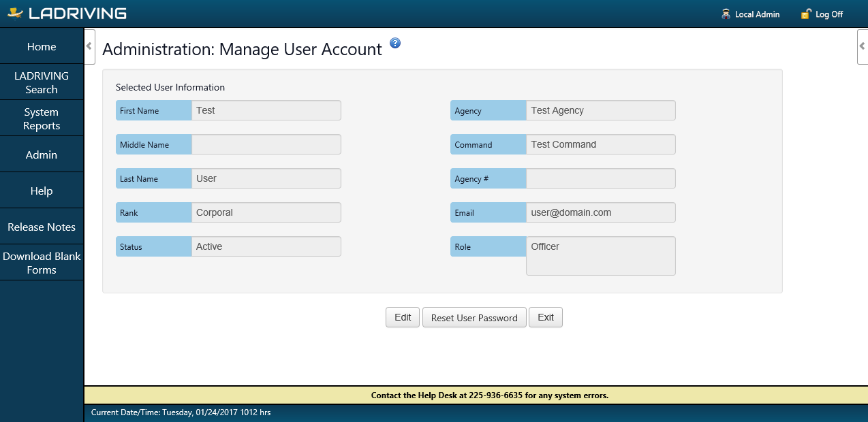Select the Admin sidebar item
Screen dimensions: 868x422
[x=42, y=155]
